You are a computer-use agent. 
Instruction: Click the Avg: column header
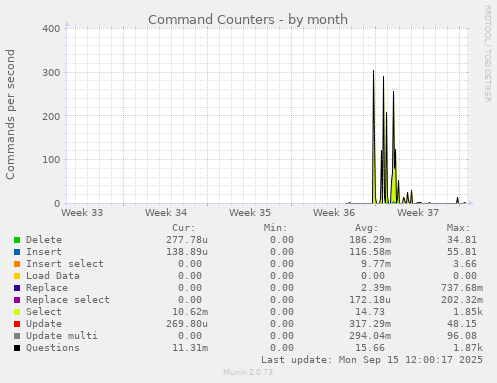tap(367, 228)
